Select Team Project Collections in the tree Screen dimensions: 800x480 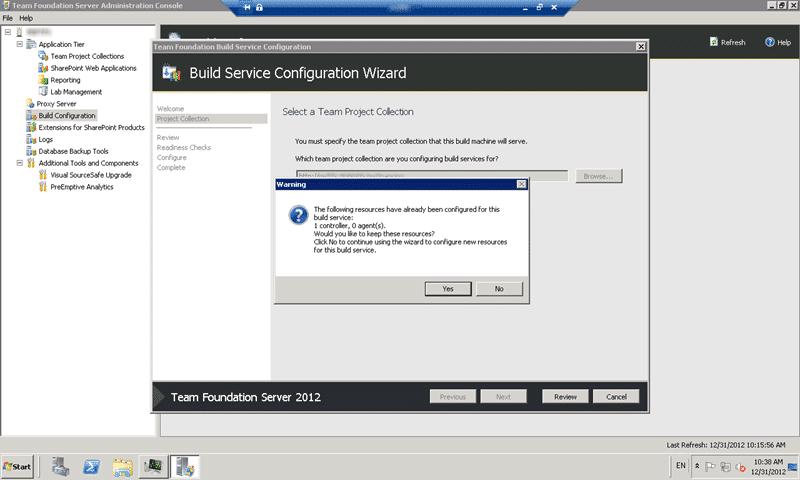[87, 56]
